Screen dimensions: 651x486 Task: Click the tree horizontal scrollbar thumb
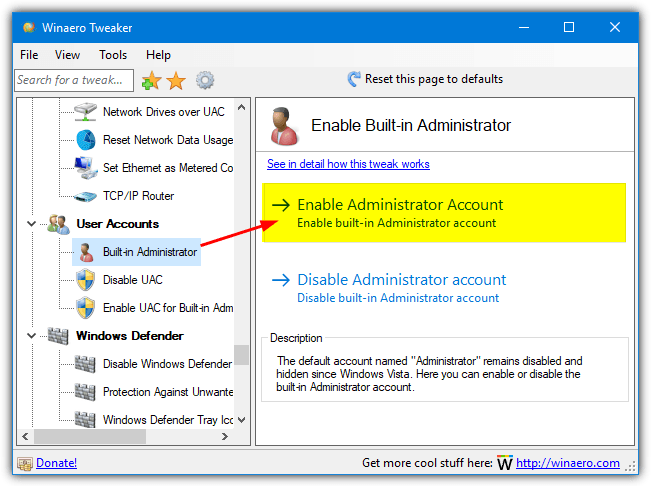click(x=90, y=437)
